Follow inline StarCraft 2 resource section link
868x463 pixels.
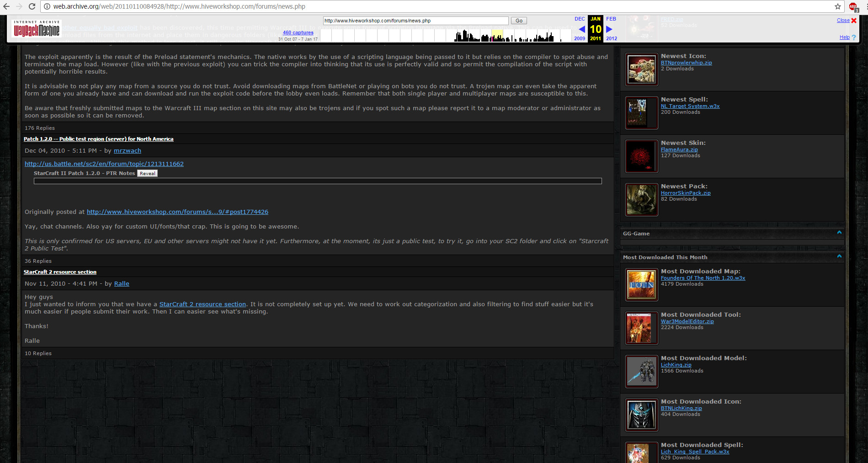point(202,304)
